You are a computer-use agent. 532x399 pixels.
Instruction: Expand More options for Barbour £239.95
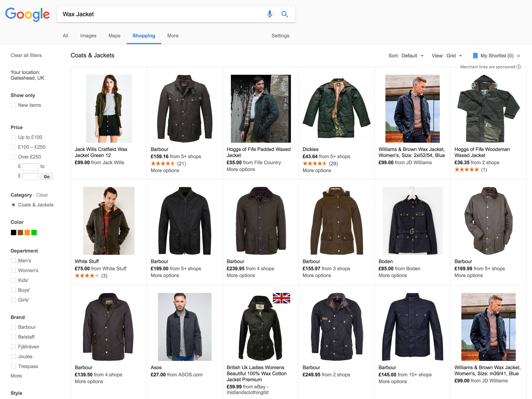point(241,276)
